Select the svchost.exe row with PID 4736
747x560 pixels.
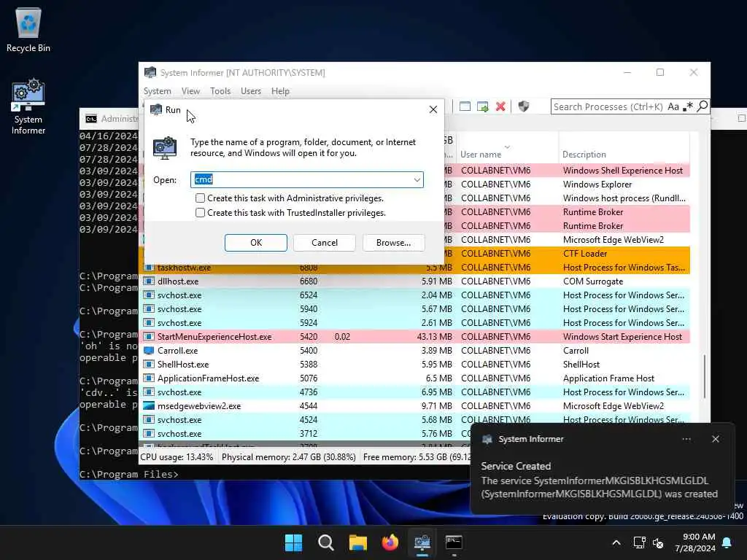click(414, 392)
